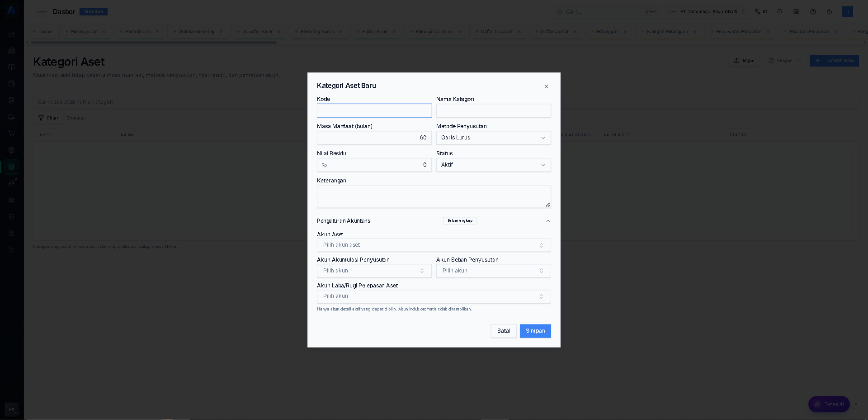The image size is (868, 420).
Task: Click the Simpan button
Action: click(535, 331)
